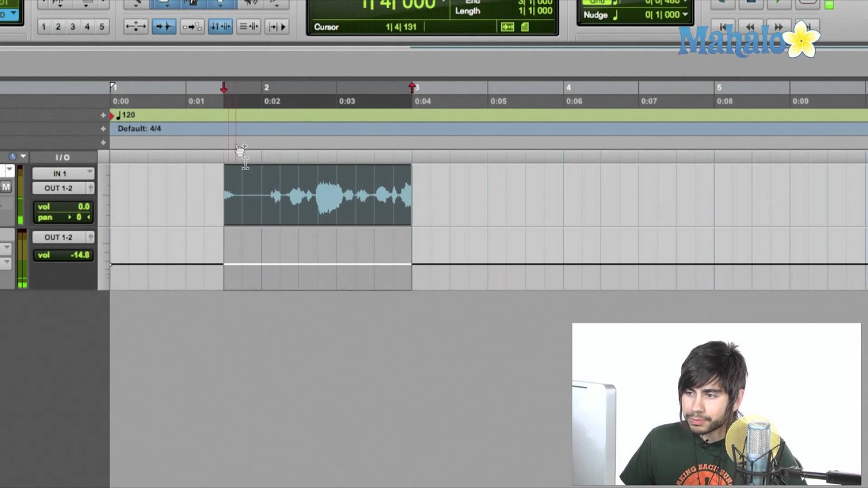Viewport: 868px width, 488px height.
Task: Click the green page icon in counter display
Action: pos(525,27)
